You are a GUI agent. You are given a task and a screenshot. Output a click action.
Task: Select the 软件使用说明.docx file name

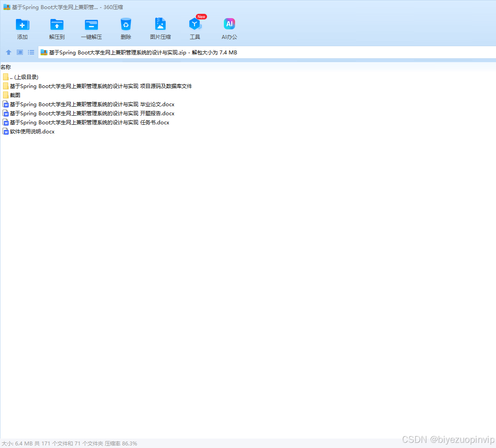click(x=32, y=131)
